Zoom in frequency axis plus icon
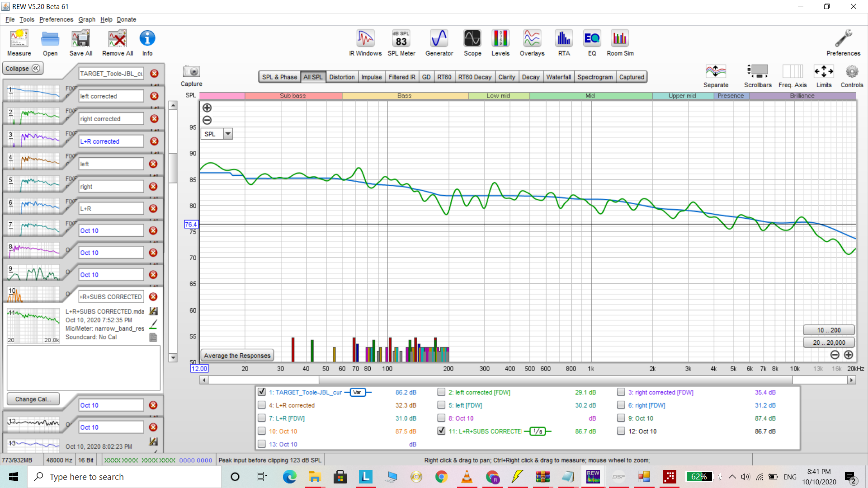Viewport: 868px width, 488px height. coord(849,355)
